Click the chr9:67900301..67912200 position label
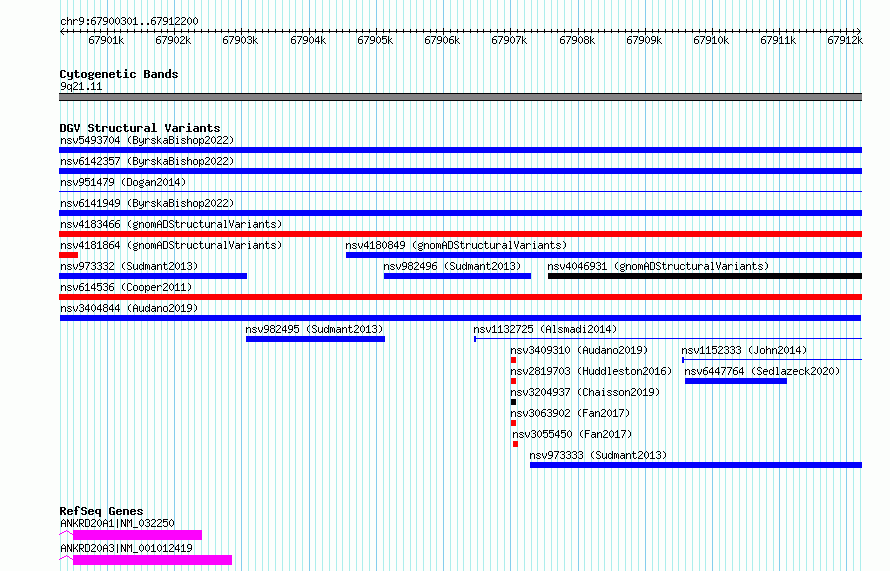Screen dimensions: 890x571 pos(129,21)
